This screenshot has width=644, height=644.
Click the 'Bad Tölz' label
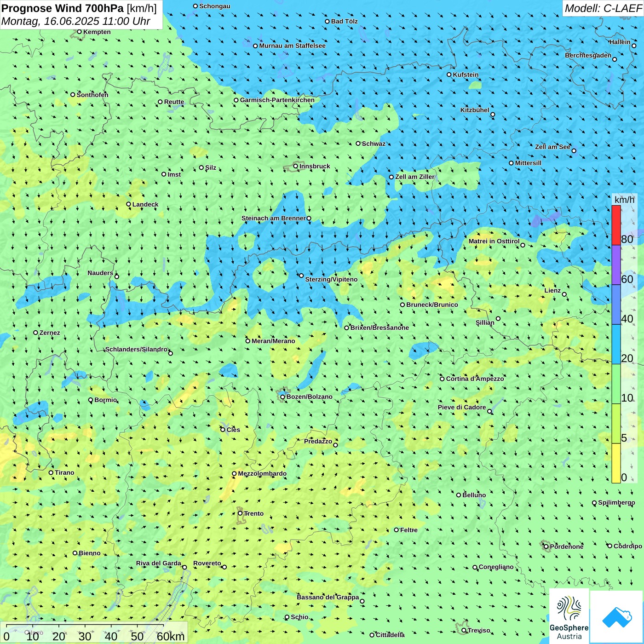(x=345, y=21)
